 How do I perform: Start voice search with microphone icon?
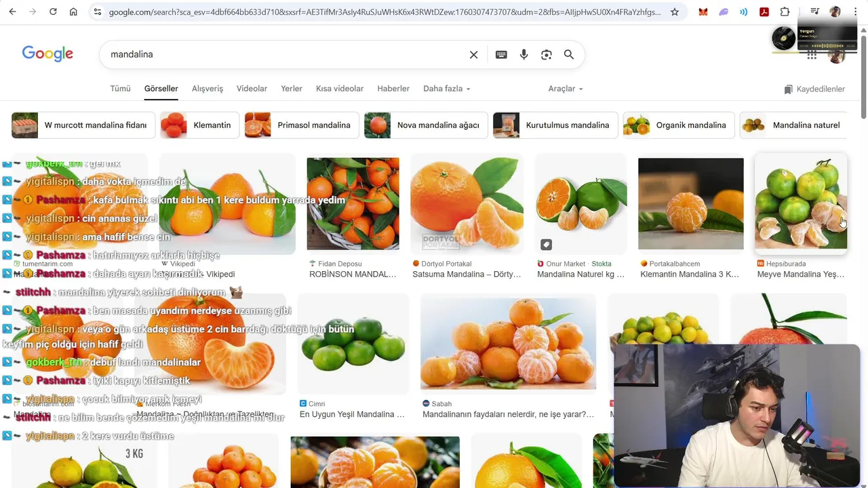[524, 54]
